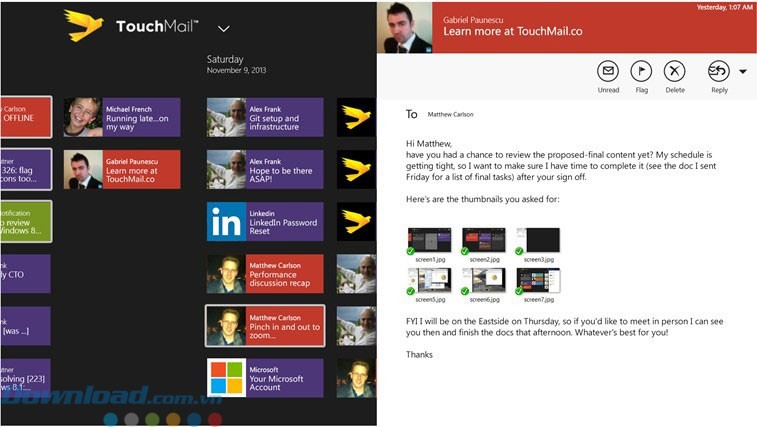Viewport: 757px width, 427px height.
Task: Expand the TouchMail dropdown chevron
Action: point(223,28)
